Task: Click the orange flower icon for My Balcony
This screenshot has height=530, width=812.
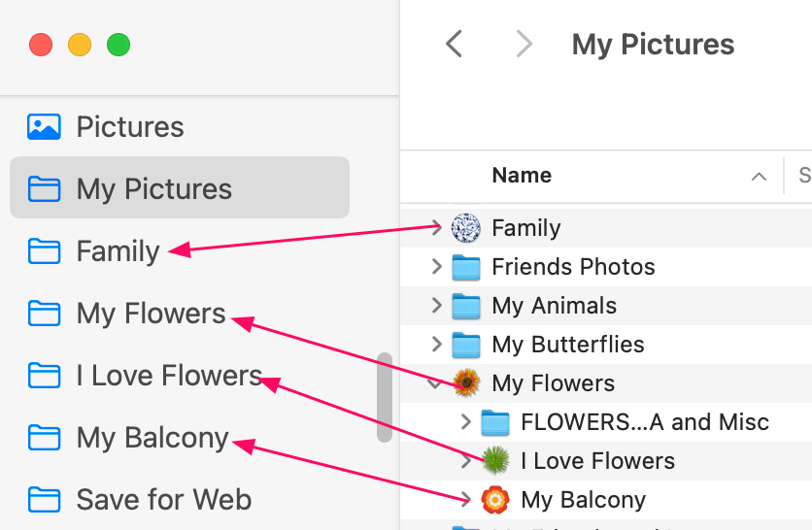Action: (x=495, y=500)
